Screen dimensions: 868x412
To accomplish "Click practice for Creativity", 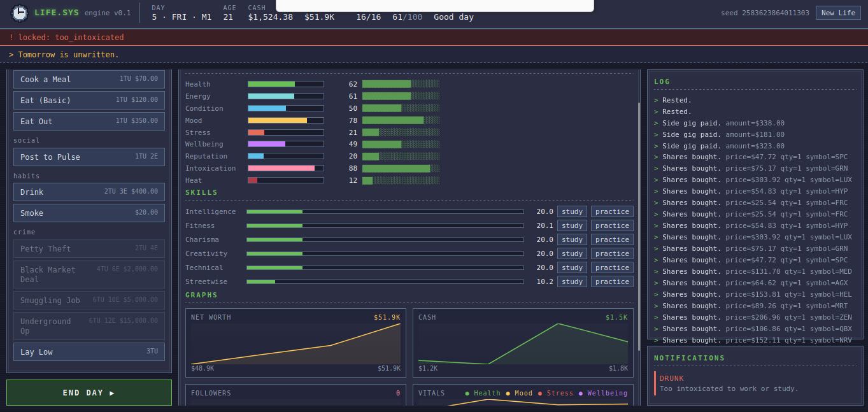I will click(x=612, y=253).
